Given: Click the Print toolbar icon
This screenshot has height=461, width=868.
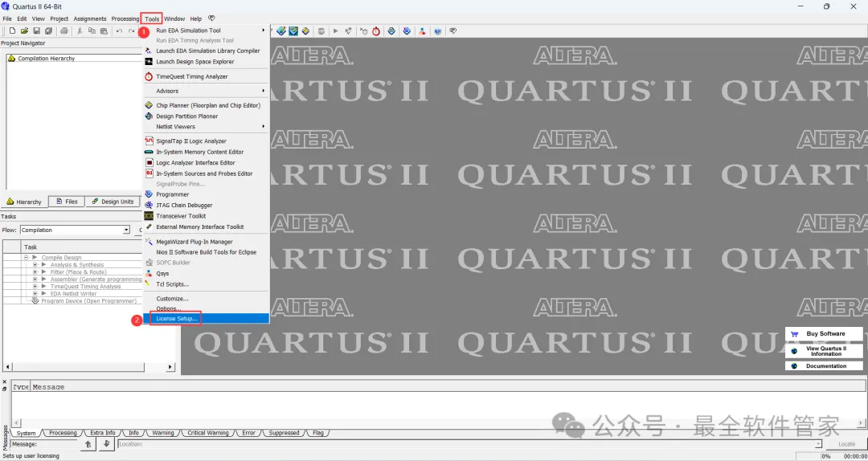Looking at the screenshot, I should tap(64, 31).
